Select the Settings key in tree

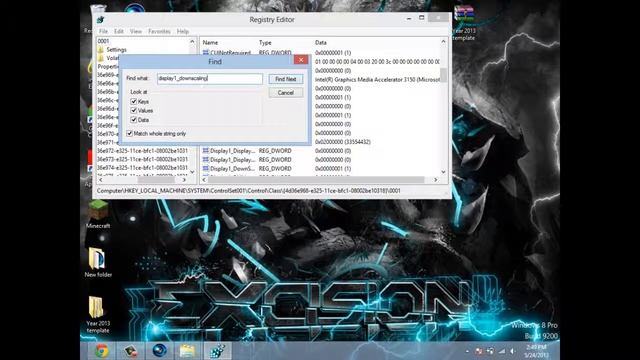(x=116, y=49)
